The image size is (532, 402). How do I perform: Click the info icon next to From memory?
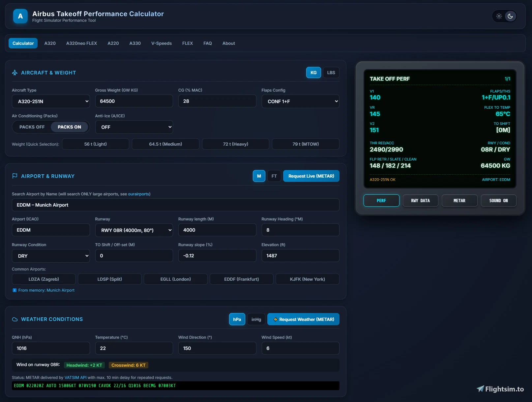pos(14,290)
